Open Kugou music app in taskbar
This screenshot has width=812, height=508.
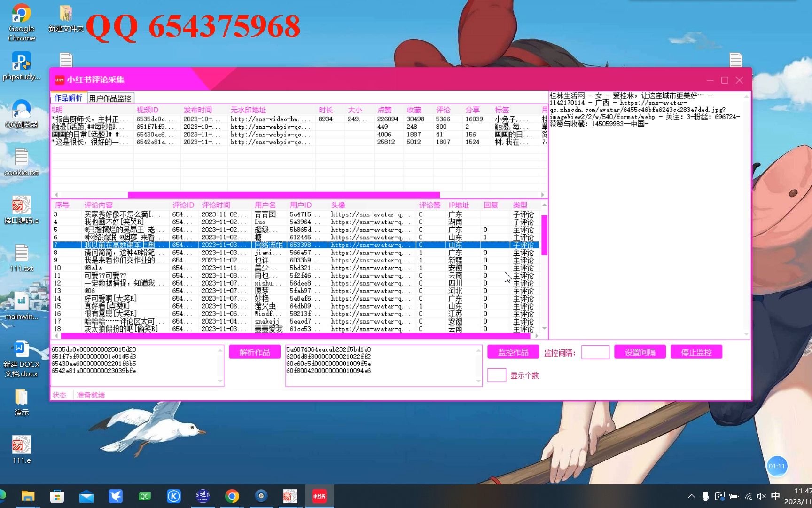(x=174, y=496)
